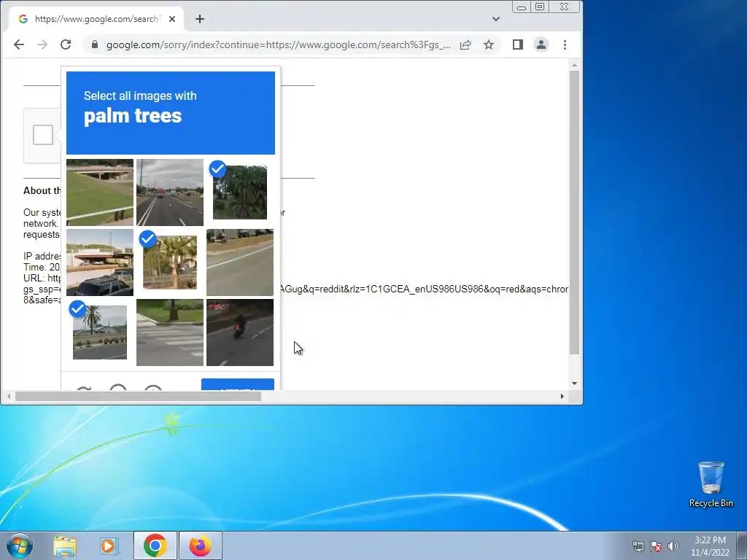Click horizontal scrollbar left arrow
The height and width of the screenshot is (560, 747).
tap(9, 396)
